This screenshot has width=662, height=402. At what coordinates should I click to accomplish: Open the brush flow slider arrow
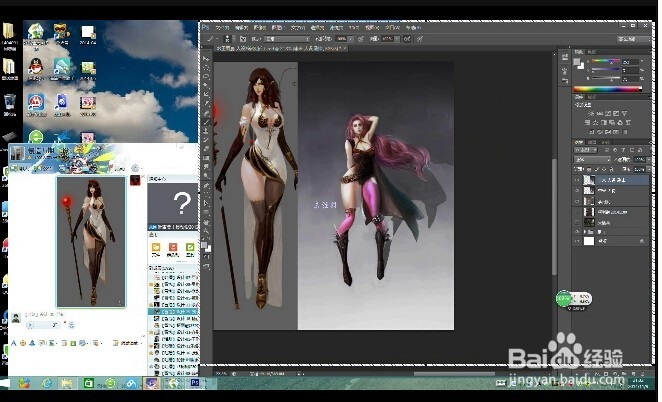point(397,39)
